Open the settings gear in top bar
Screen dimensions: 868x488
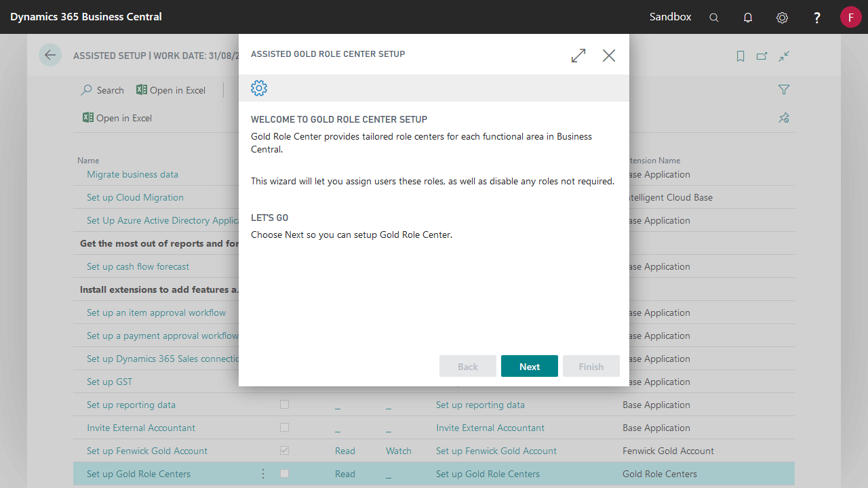[x=782, y=18]
